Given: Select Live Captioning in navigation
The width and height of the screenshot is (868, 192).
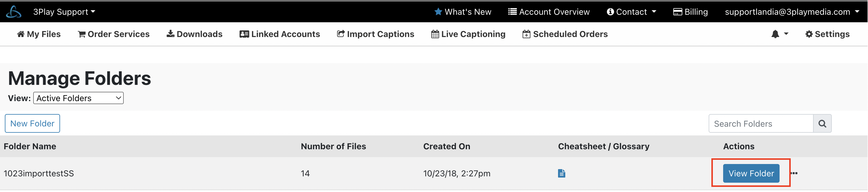Looking at the screenshot, I should [x=468, y=34].
